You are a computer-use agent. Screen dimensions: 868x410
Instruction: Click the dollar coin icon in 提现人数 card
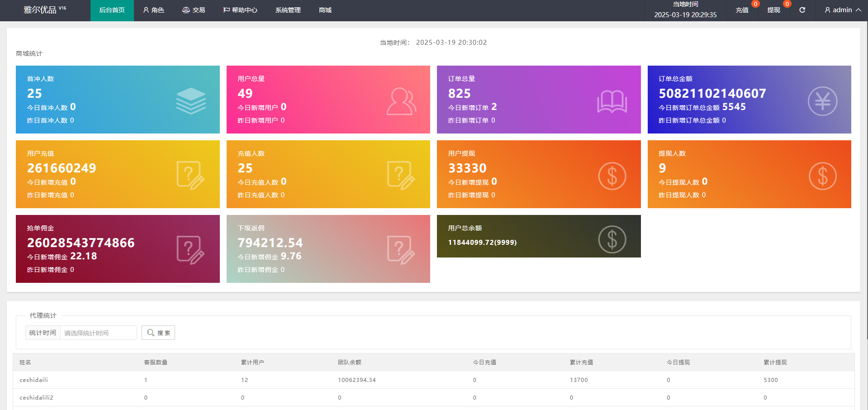click(x=822, y=176)
